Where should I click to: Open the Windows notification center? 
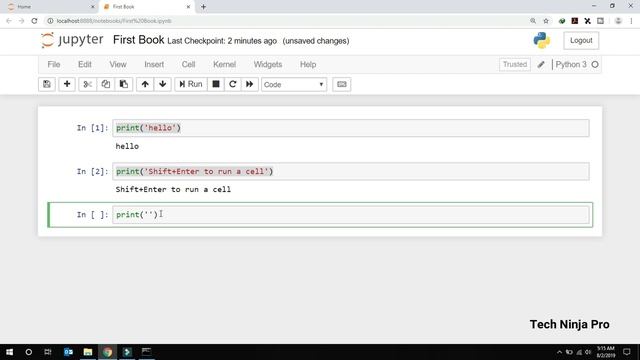tap(627, 352)
